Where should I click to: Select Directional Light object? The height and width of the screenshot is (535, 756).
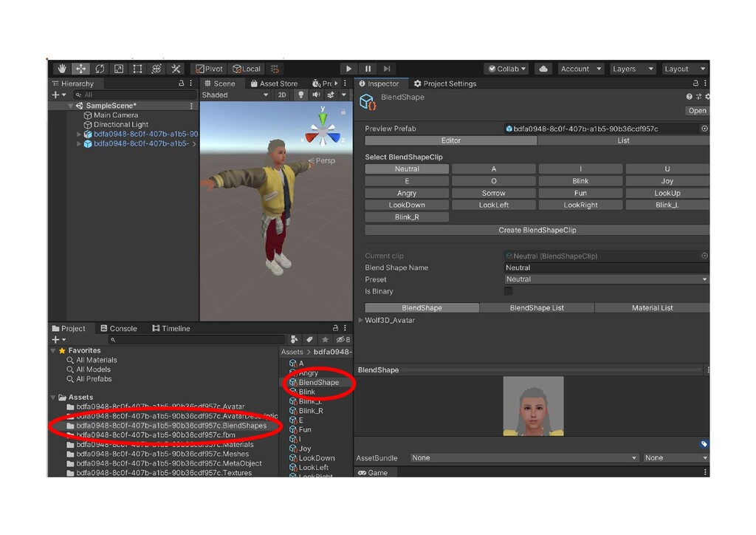tap(121, 124)
